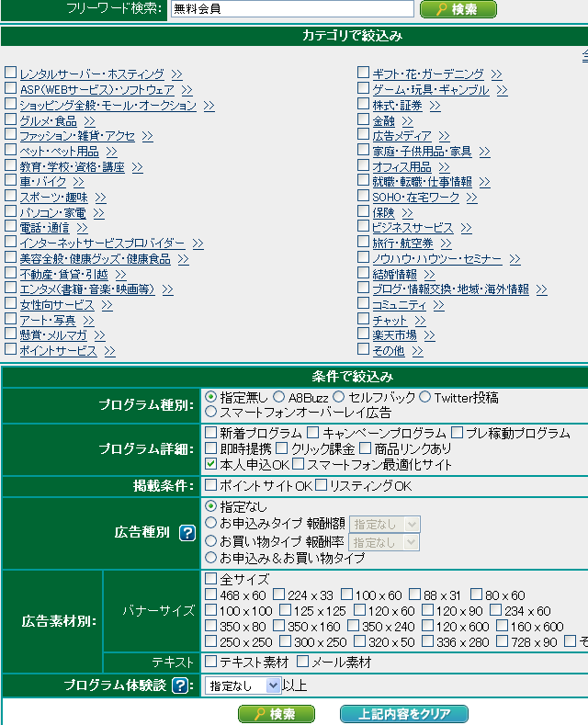This screenshot has height=725, width=588.
Task: Click the bottom 検索 button
Action: (x=277, y=714)
